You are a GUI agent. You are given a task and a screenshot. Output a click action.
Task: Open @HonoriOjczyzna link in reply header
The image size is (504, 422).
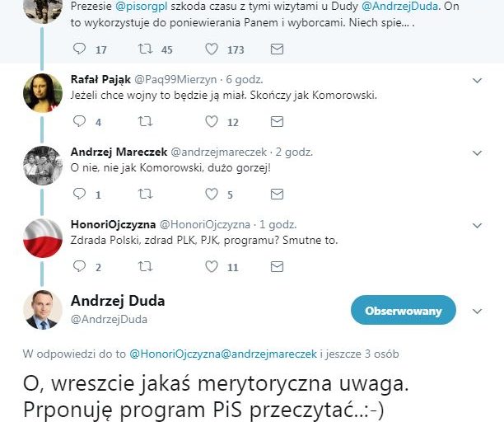tap(175, 354)
